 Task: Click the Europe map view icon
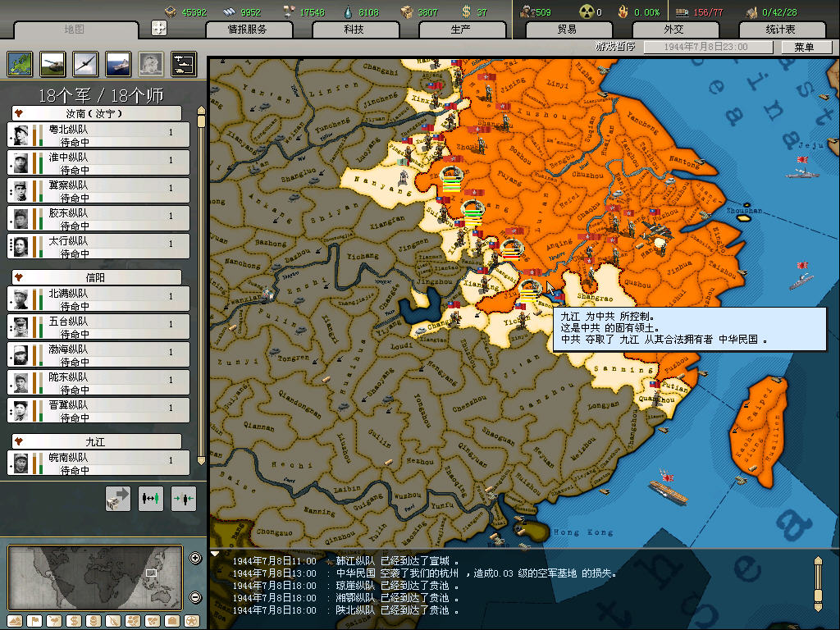point(20,63)
